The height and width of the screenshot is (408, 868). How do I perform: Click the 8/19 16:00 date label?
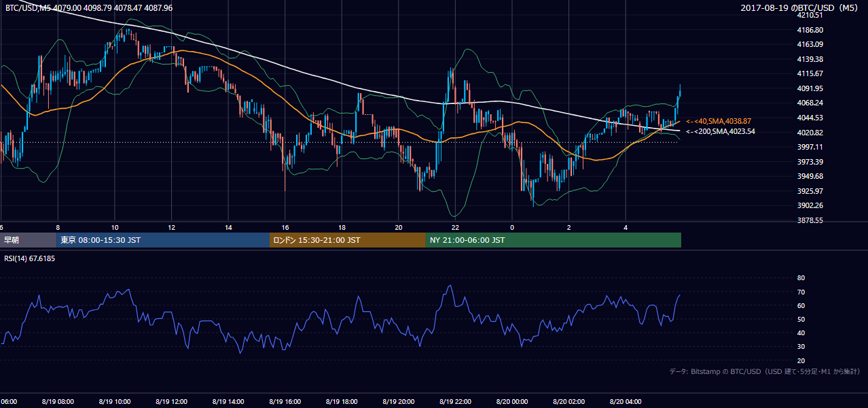pos(285,402)
